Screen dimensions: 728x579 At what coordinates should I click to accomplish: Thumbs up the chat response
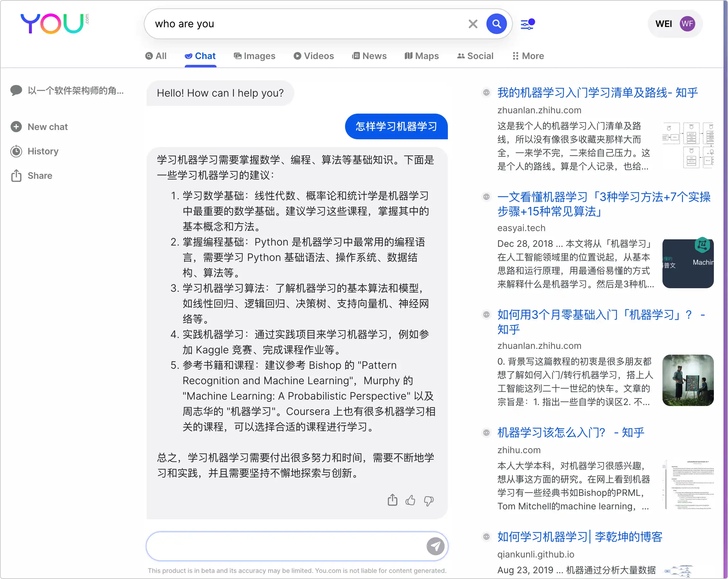410,500
